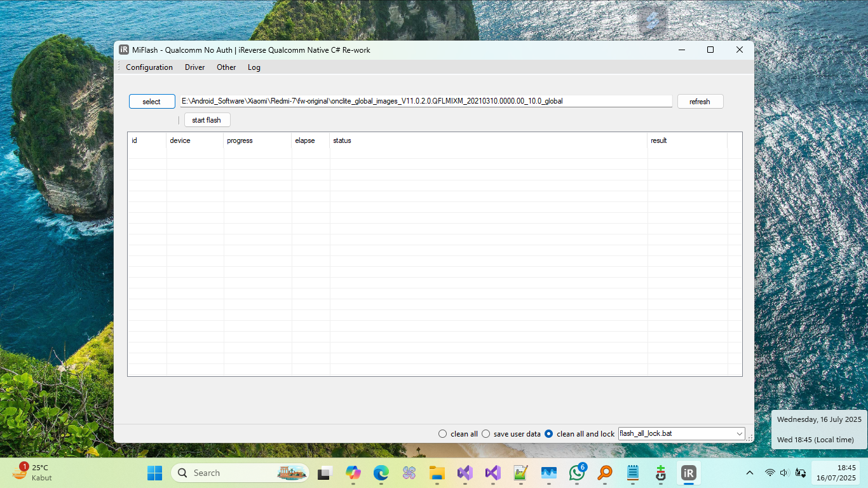The width and height of the screenshot is (868, 488).
Task: Click the 'device' column header
Action: pyautogui.click(x=195, y=140)
